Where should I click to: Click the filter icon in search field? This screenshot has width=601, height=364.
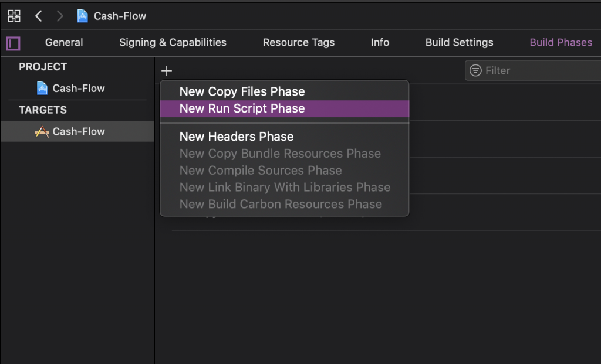pos(475,70)
